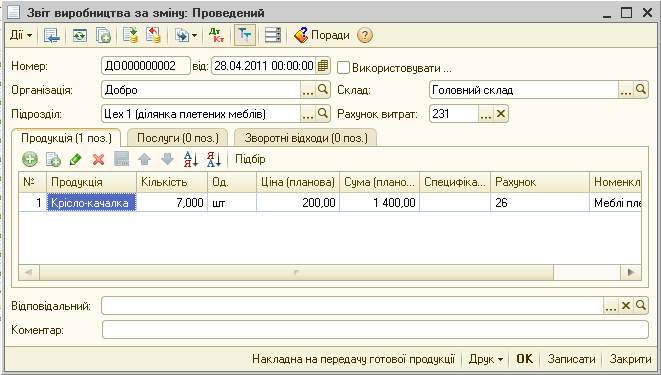The image size is (661, 375).
Task: Click the Підрозділ select ellipsis button
Action: pyautogui.click(x=308, y=114)
